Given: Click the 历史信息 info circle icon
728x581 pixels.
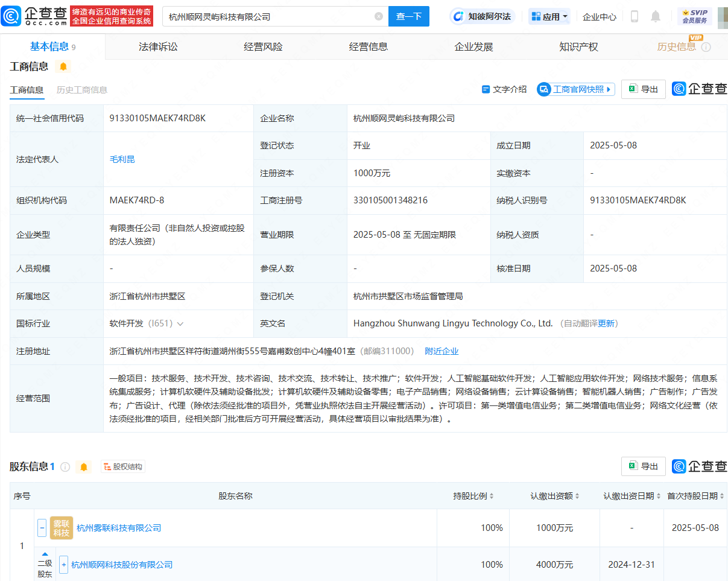Looking at the screenshot, I should click(706, 47).
